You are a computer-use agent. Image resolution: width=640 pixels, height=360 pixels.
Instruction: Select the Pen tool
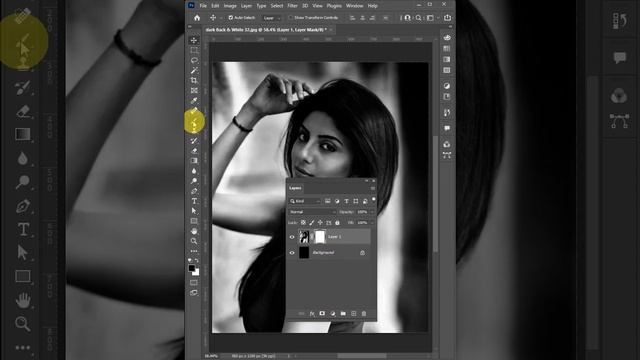pos(194,191)
